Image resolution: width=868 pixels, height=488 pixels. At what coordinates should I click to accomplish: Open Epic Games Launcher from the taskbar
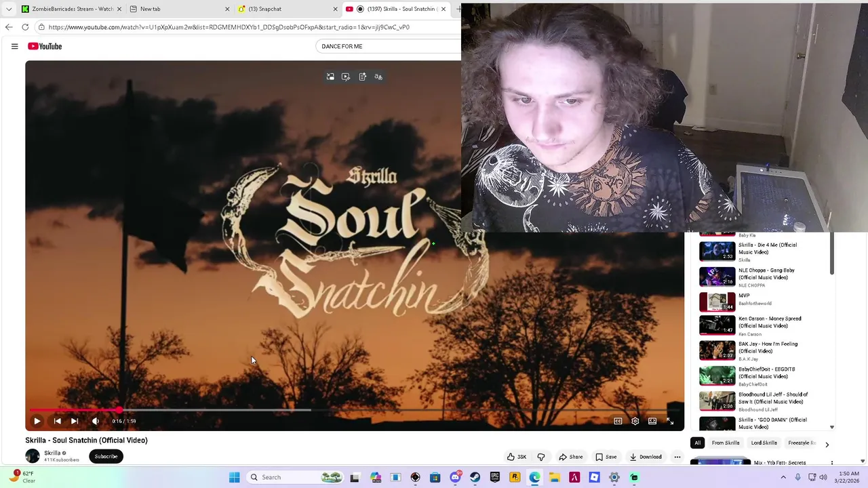495,477
